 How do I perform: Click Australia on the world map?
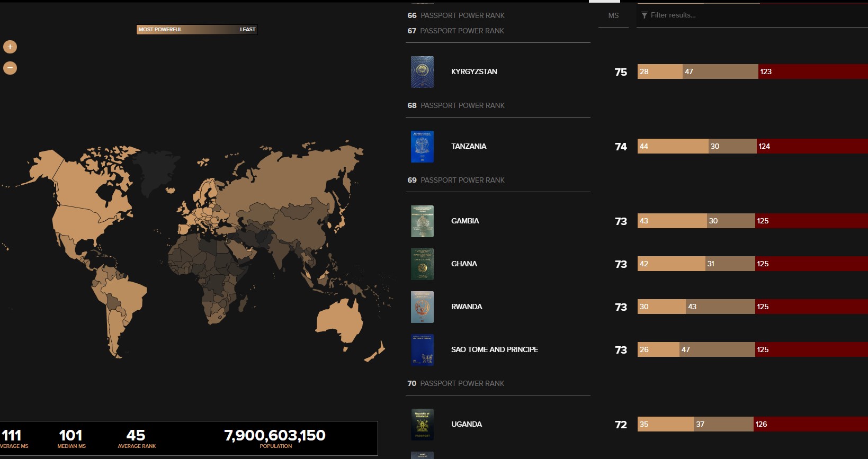coord(339,320)
